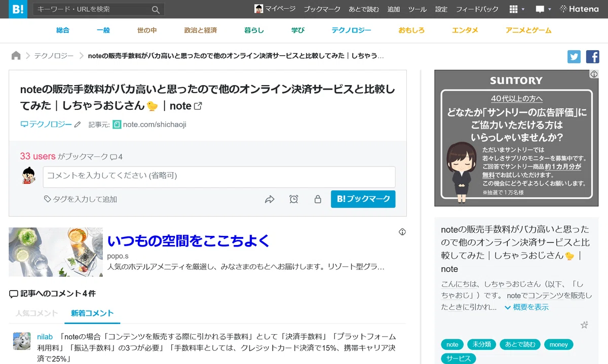Click テクノロジー in the breadcrumb
This screenshot has height=364, width=608.
click(54, 56)
